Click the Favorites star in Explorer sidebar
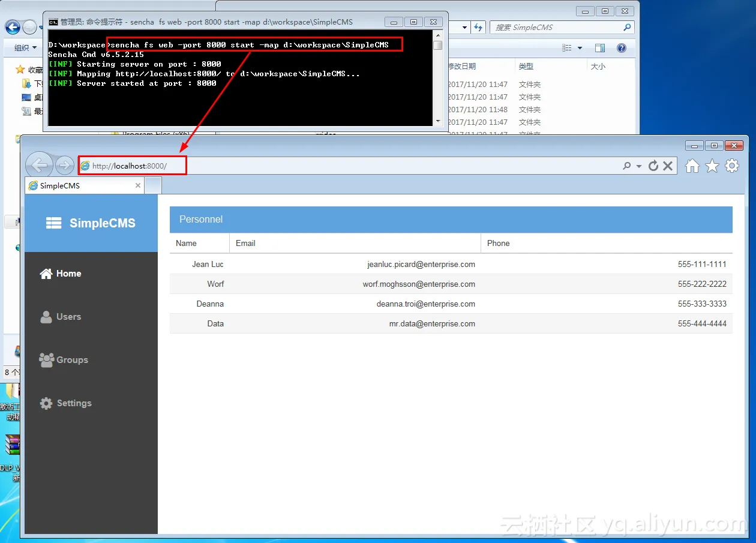Screen dimensions: 756x543 [20, 70]
